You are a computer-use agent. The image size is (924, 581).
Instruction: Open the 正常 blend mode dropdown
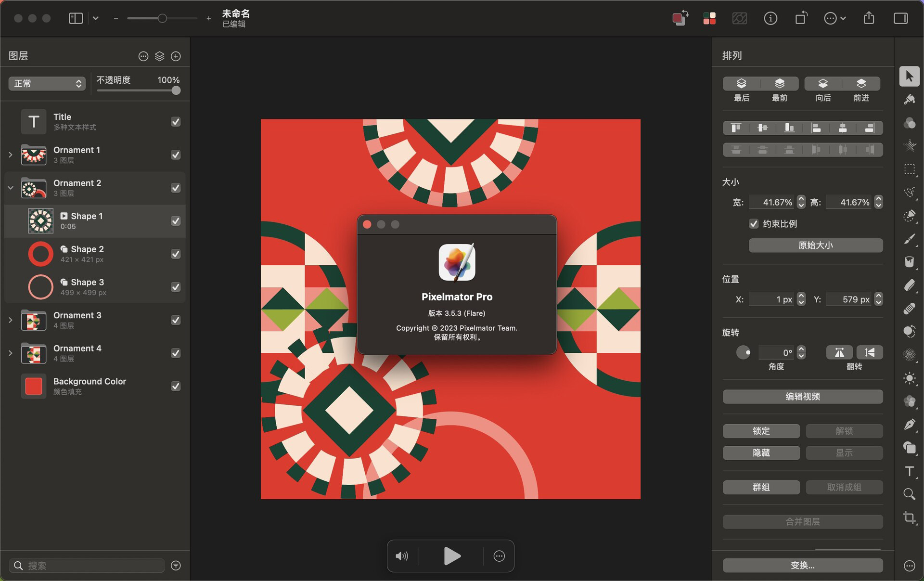click(x=47, y=84)
